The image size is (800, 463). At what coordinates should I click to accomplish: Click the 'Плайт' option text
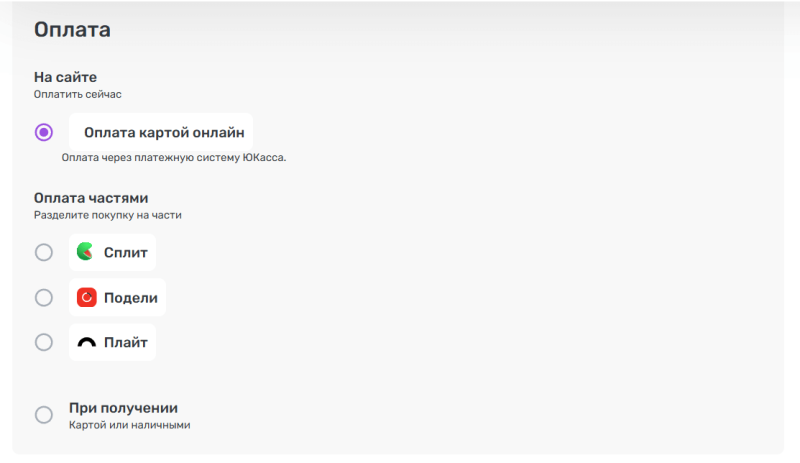(x=126, y=342)
